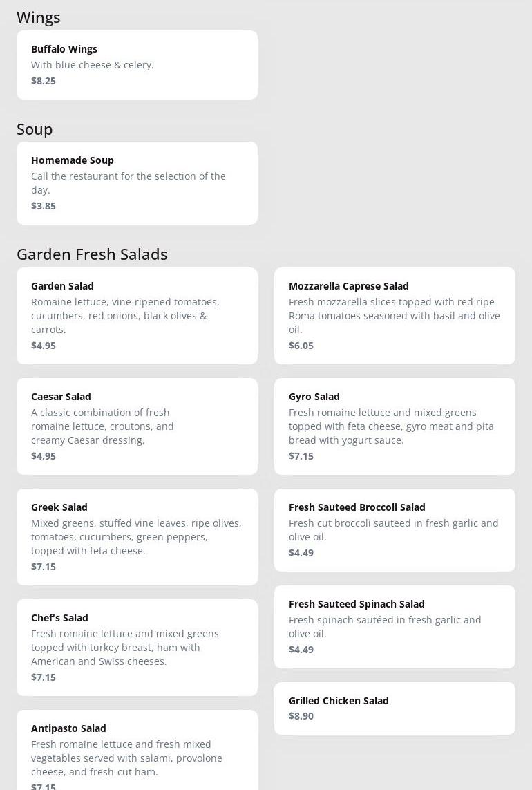Select Fresh Sauteed Spinach Salad
Viewport: 532px width, 790px height.
point(395,626)
